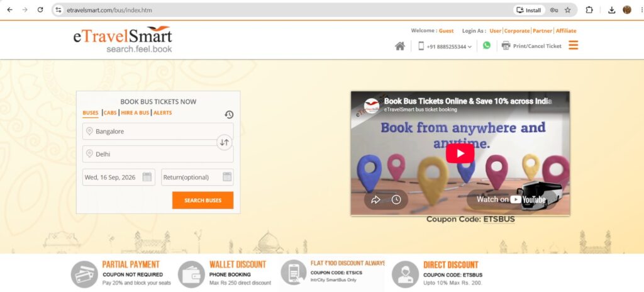Open calendar icon for departure date

click(147, 177)
